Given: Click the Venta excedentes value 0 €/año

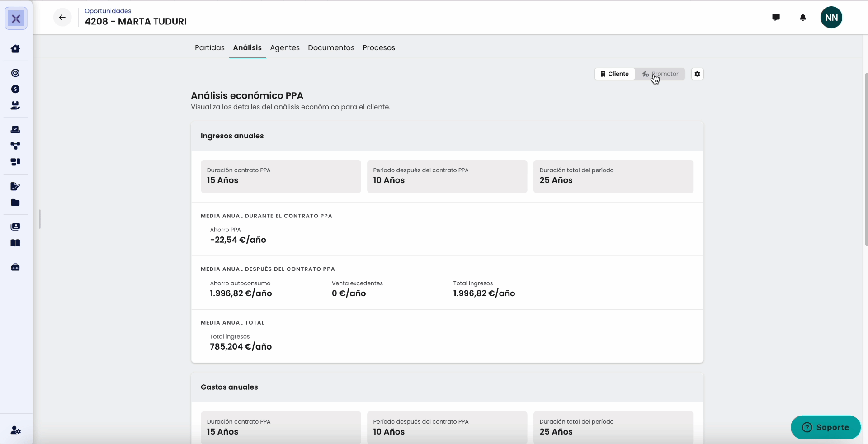Looking at the screenshot, I should [x=349, y=293].
